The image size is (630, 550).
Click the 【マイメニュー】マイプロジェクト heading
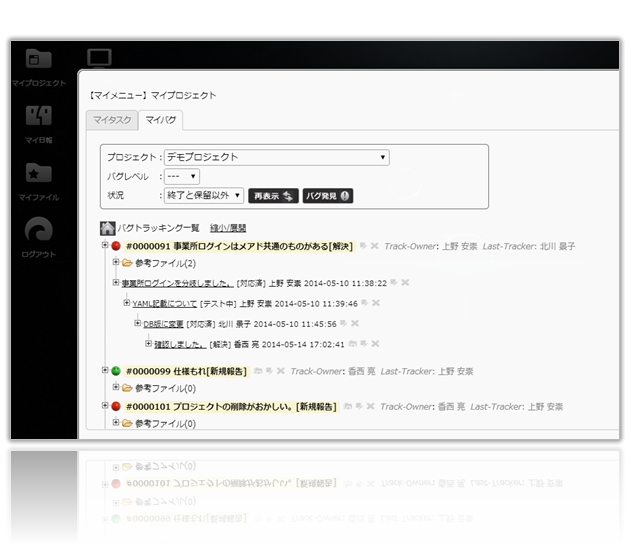152,95
